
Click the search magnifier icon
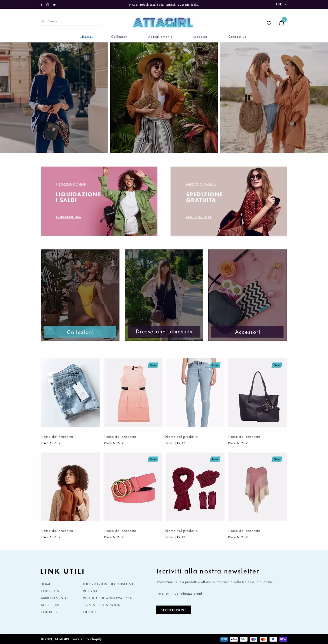(x=43, y=21)
